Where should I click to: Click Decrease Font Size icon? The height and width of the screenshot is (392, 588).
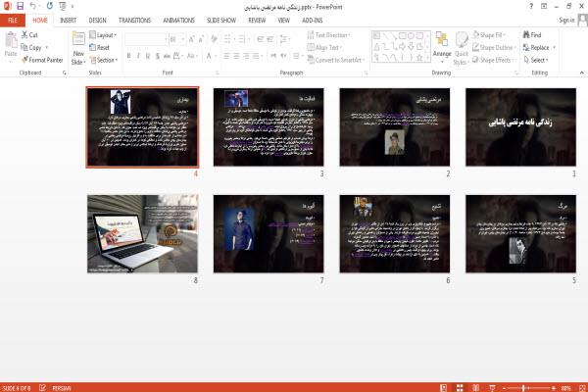(201, 39)
